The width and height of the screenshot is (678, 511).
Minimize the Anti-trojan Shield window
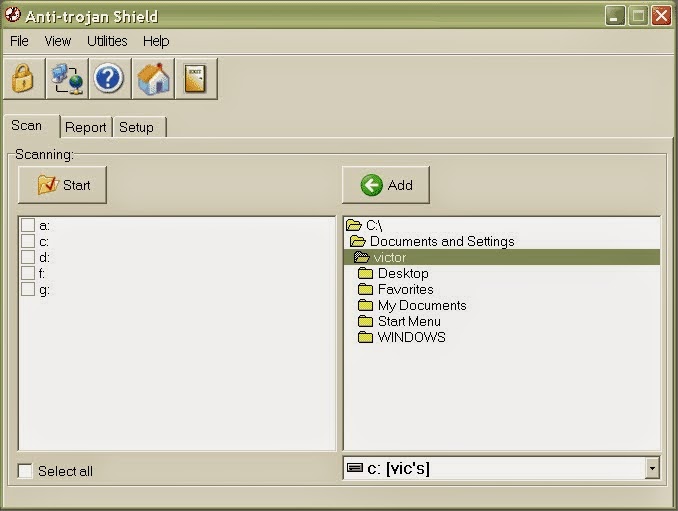[x=615, y=16]
